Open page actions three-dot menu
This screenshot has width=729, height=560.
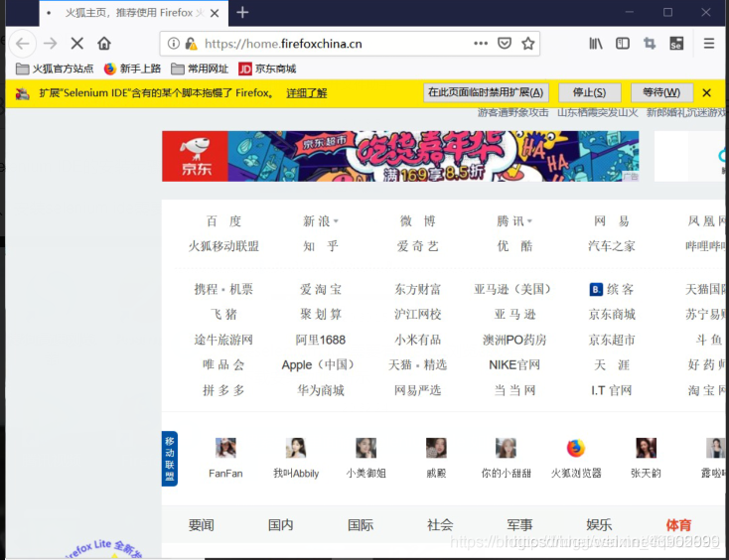coord(481,44)
